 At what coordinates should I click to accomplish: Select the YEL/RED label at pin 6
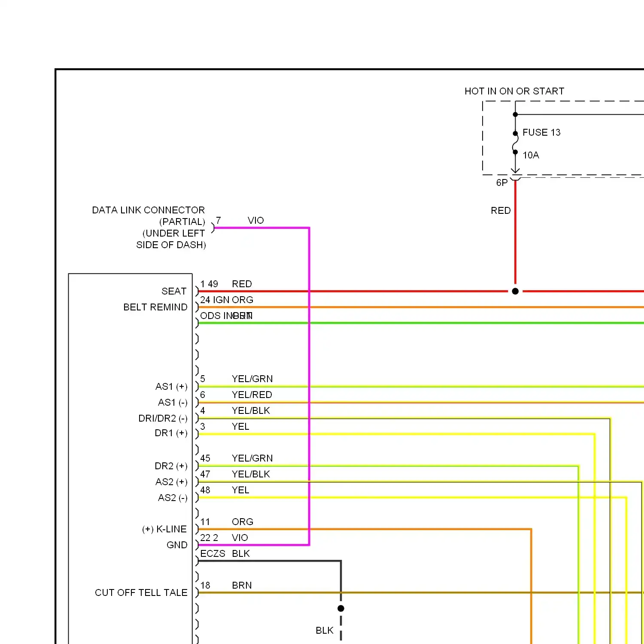(x=252, y=395)
